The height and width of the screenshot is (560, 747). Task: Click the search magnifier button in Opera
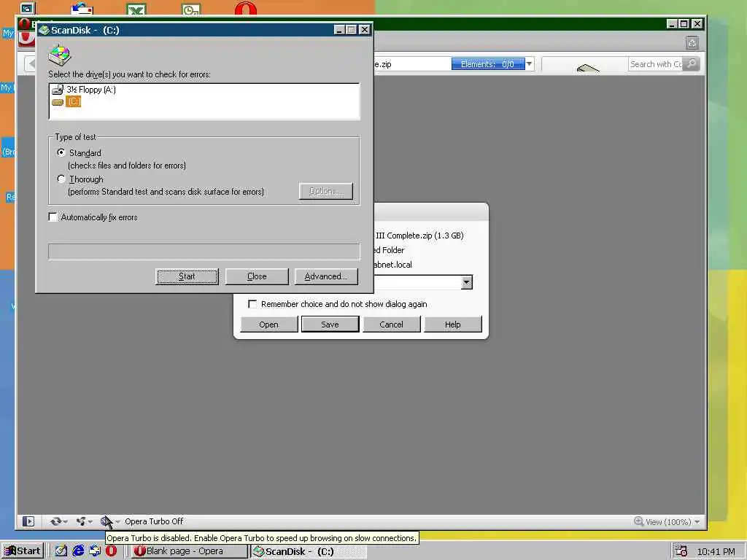692,64
